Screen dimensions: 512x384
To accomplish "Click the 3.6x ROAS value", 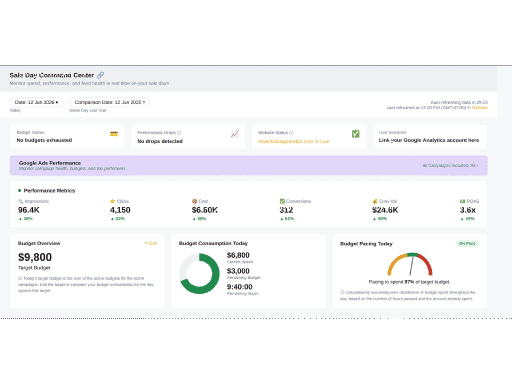I will [468, 210].
